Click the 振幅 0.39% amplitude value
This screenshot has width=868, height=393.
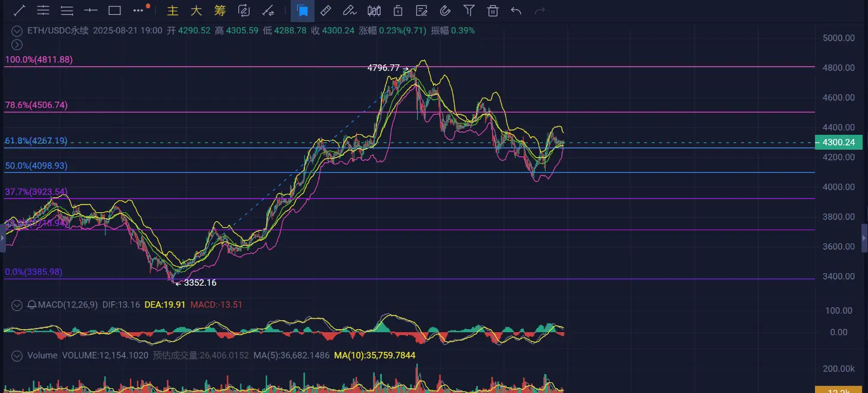453,30
